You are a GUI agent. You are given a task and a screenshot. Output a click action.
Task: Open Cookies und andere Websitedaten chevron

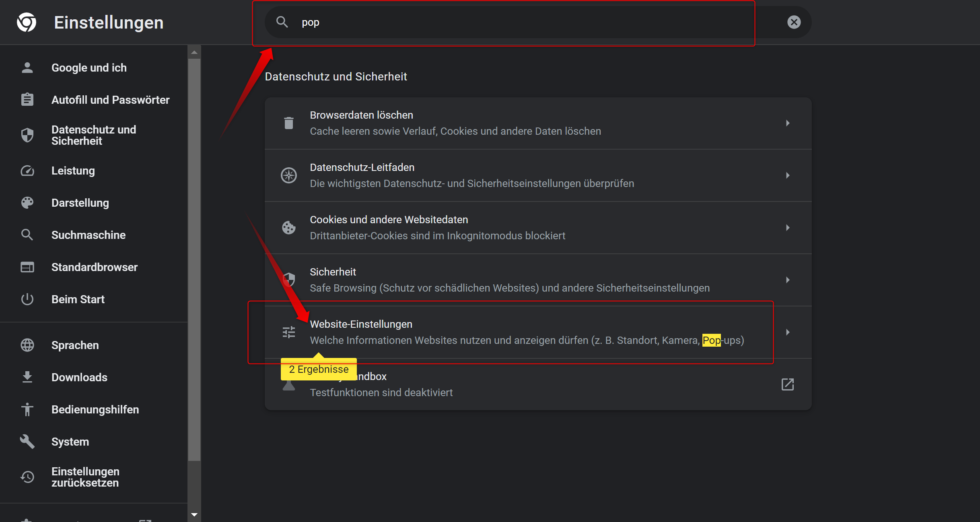point(787,228)
